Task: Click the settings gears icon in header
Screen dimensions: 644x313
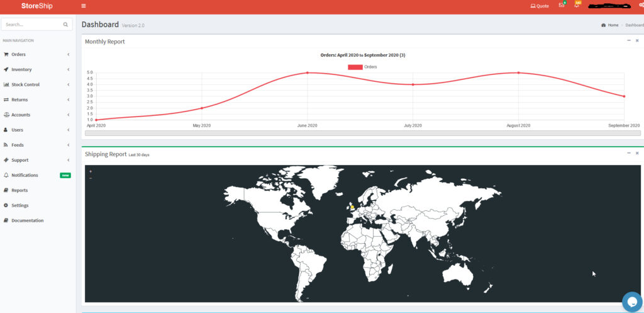Action: click(641, 6)
